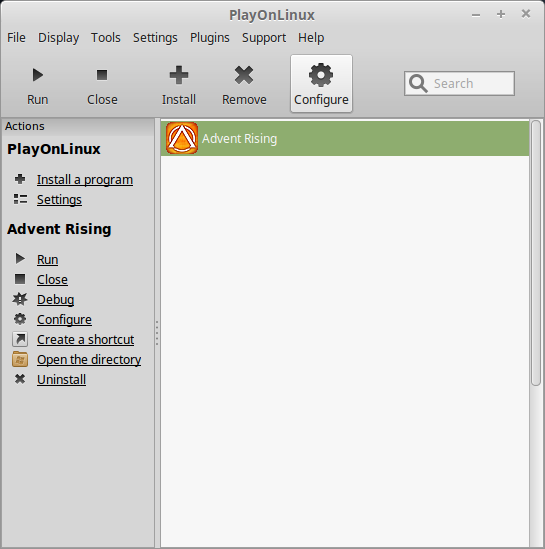Focus the Search input field
Screen dimensions: 545x549
point(459,83)
